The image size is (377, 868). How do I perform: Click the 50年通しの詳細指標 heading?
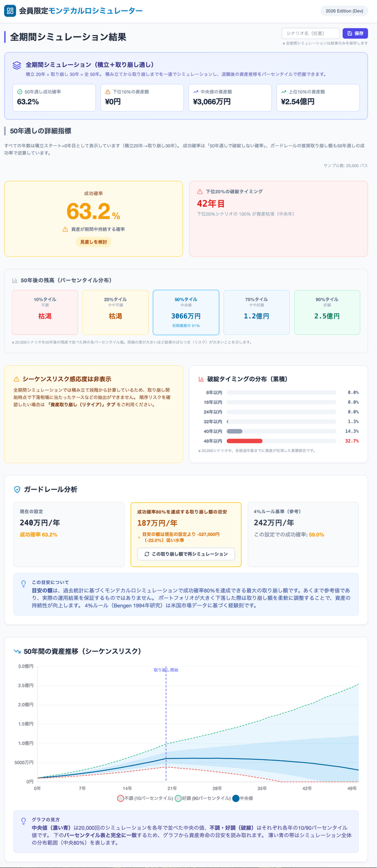coord(40,131)
